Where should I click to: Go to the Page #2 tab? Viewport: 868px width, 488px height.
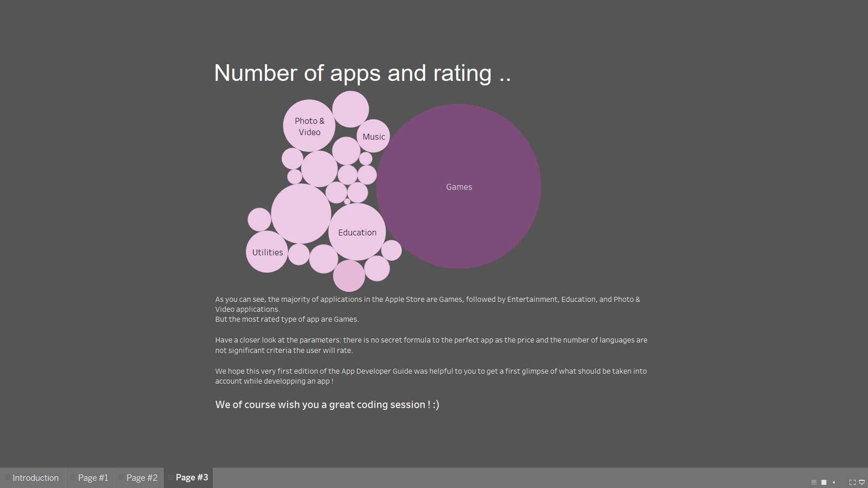point(142,477)
